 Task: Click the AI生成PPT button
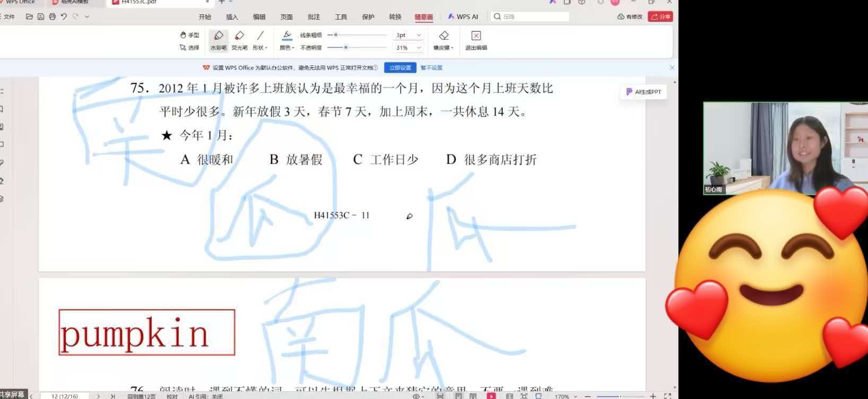pyautogui.click(x=644, y=92)
